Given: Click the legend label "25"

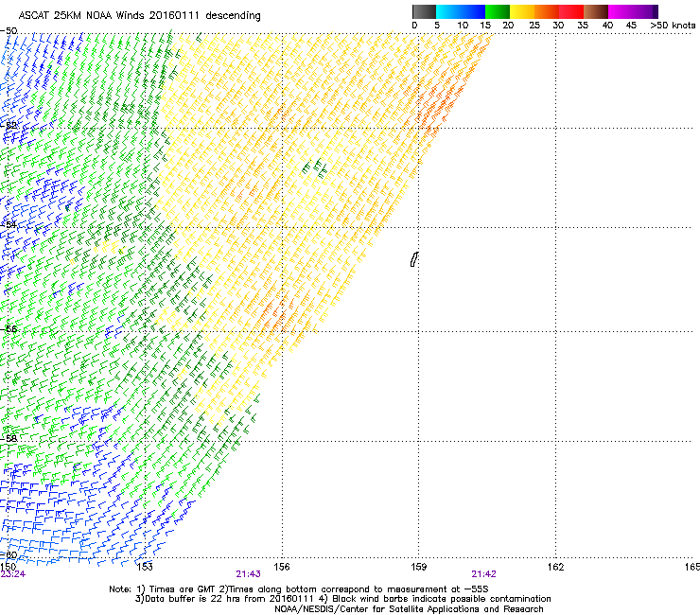Looking at the screenshot, I should [x=534, y=26].
